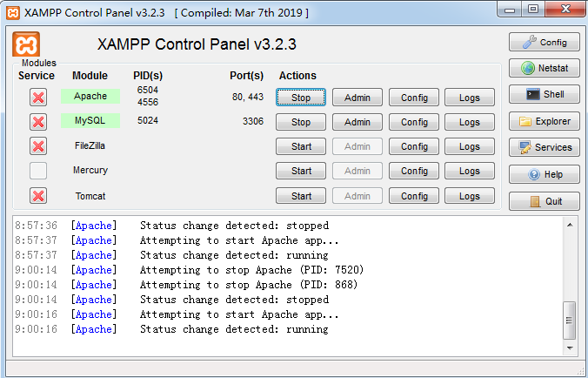Open the Tomcat Config menu
588x378 pixels.
pyautogui.click(x=414, y=196)
